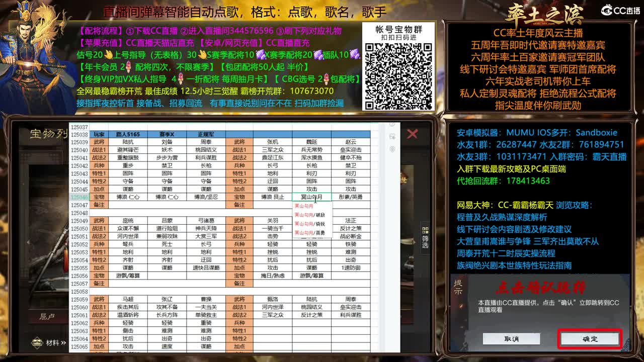Select the cell 步步为营
644x362 pixels.
[x=167, y=158]
